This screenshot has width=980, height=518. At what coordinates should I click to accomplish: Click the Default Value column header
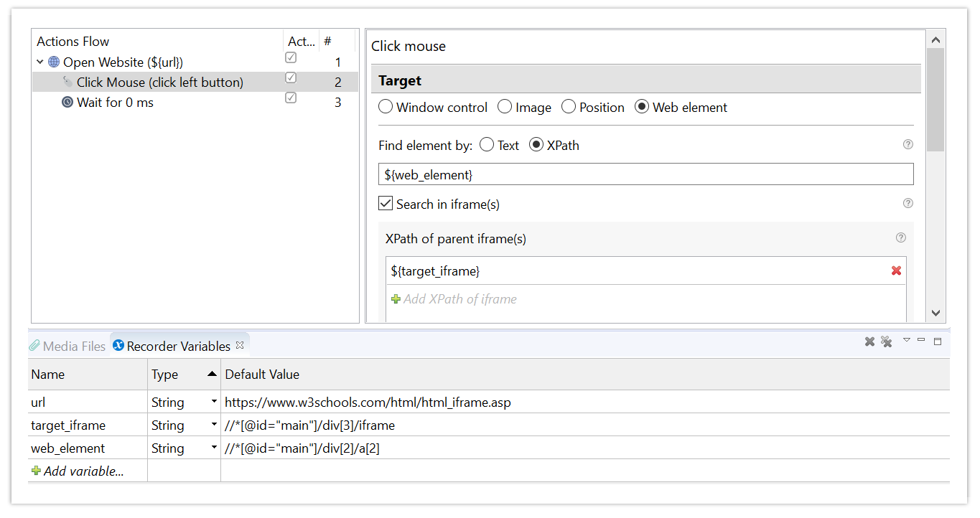585,374
